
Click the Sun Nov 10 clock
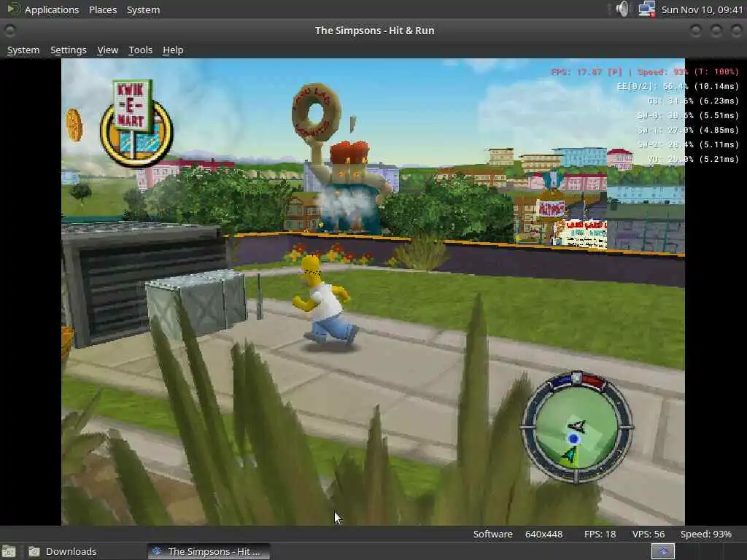click(x=703, y=9)
